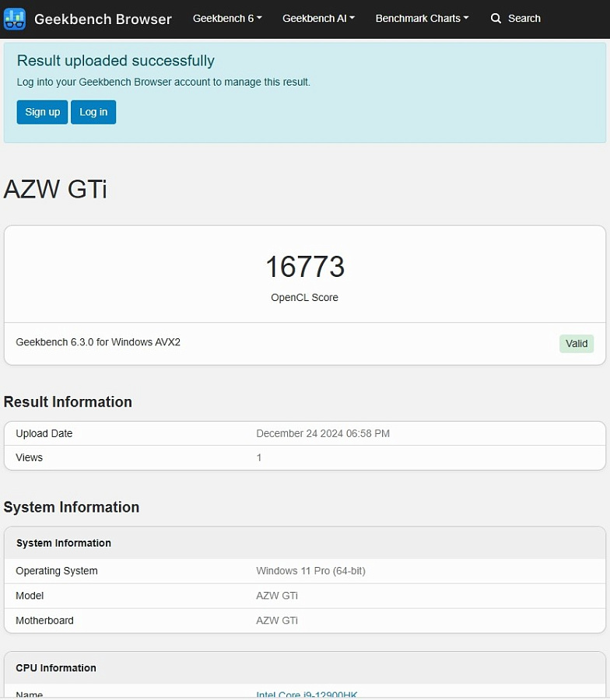Click the Result Information heading
The image size is (610, 700).
pyautogui.click(x=68, y=402)
